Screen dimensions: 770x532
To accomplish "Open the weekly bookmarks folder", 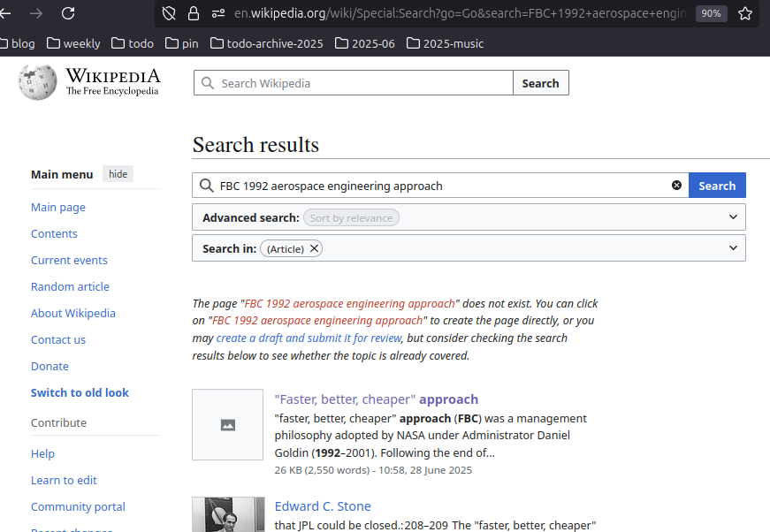I will click(72, 42).
